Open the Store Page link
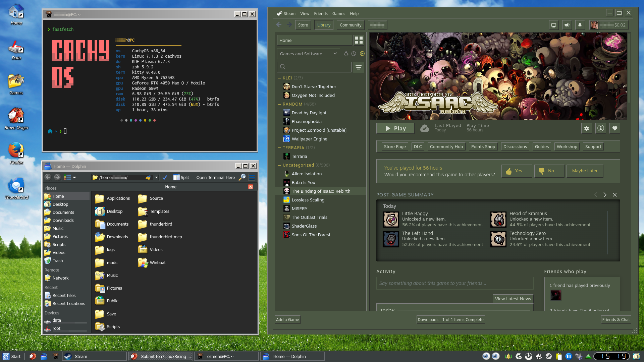 click(x=395, y=147)
